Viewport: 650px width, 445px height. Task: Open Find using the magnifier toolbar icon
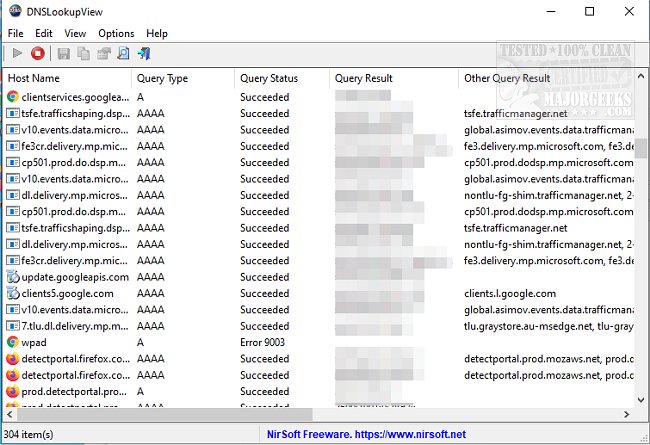tap(124, 53)
